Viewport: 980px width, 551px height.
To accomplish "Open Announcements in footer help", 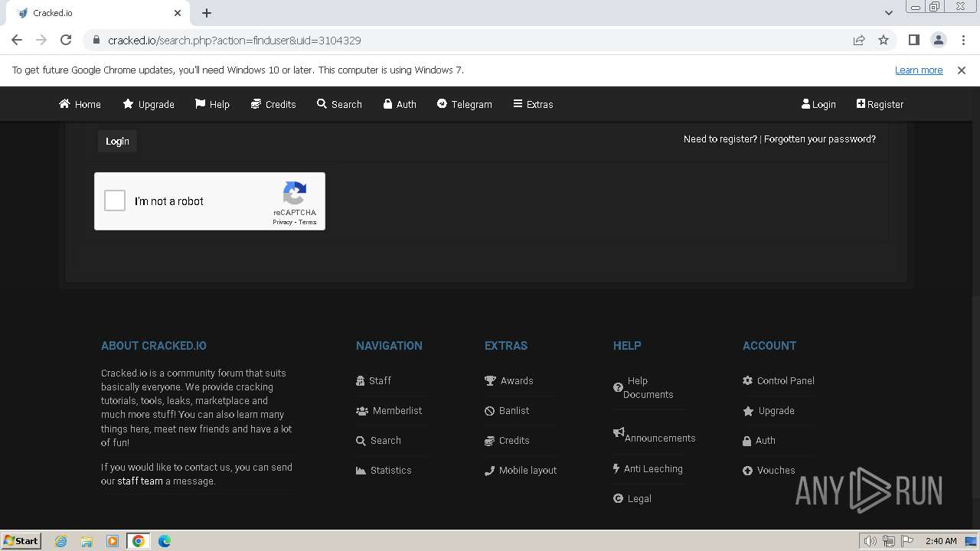I will click(655, 436).
